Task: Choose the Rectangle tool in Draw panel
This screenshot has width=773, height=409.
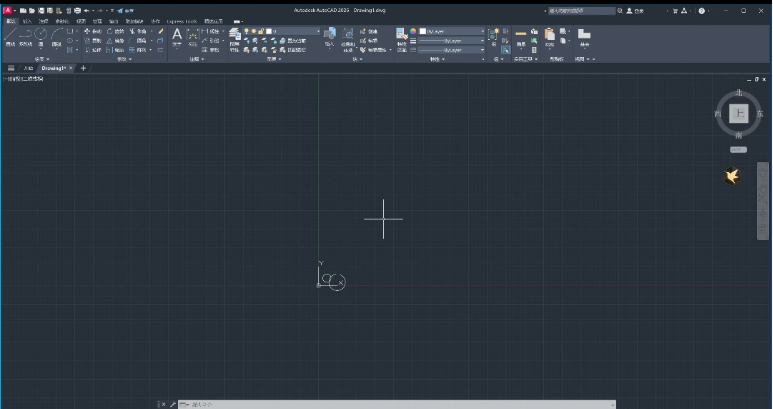Action: point(70,31)
